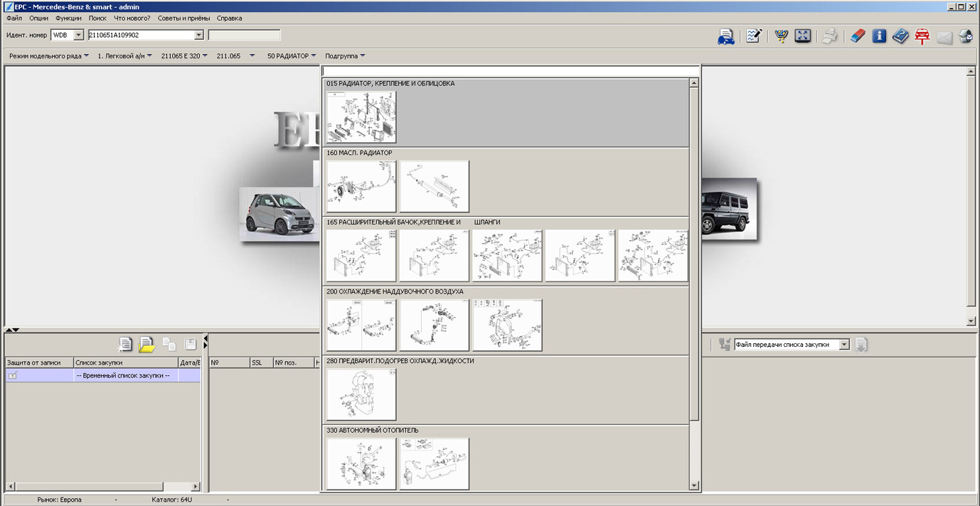Expand the VIN number combo box

click(x=198, y=35)
